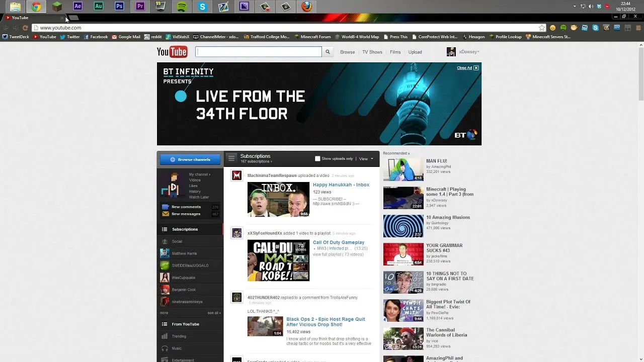
Task: Click the xDowsey profile avatar icon
Action: point(451,51)
